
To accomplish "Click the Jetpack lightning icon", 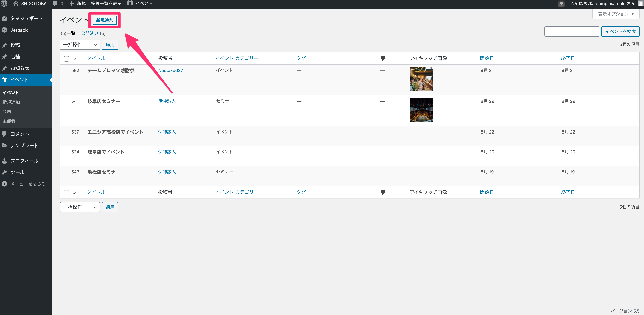I will (5, 30).
